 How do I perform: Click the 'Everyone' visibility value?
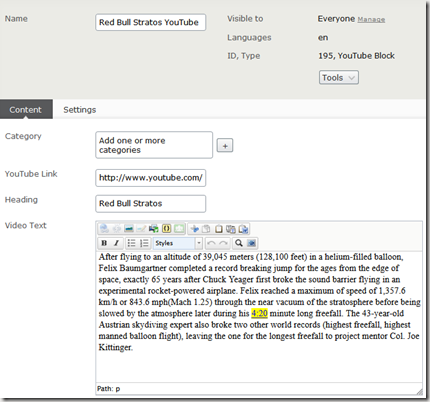(x=336, y=19)
